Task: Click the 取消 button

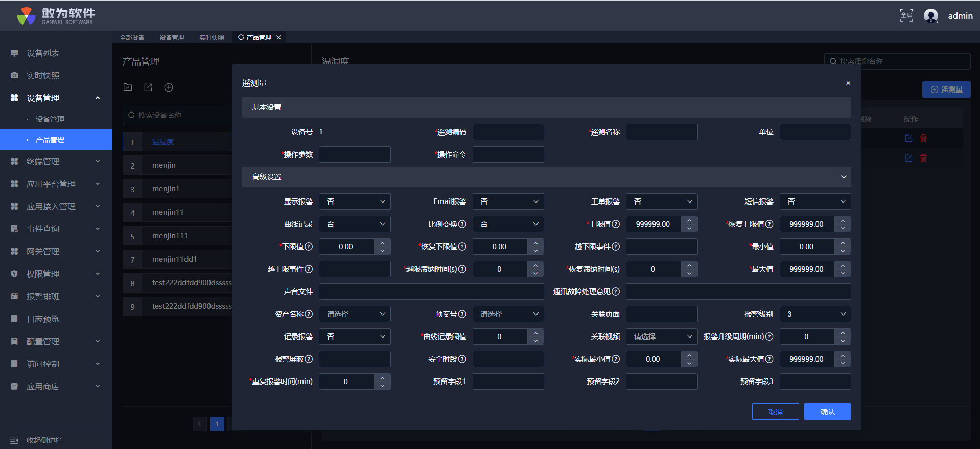Action: point(775,412)
